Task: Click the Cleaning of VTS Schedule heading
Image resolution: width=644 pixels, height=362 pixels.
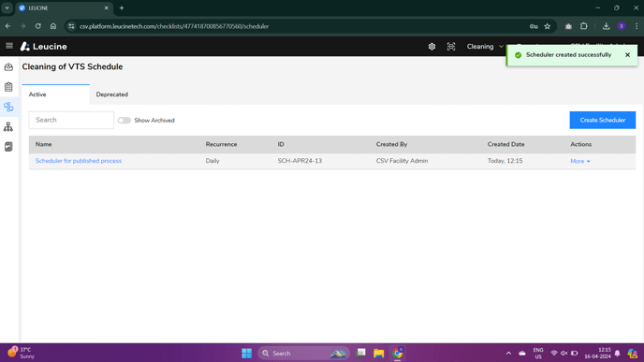Action: point(72,67)
